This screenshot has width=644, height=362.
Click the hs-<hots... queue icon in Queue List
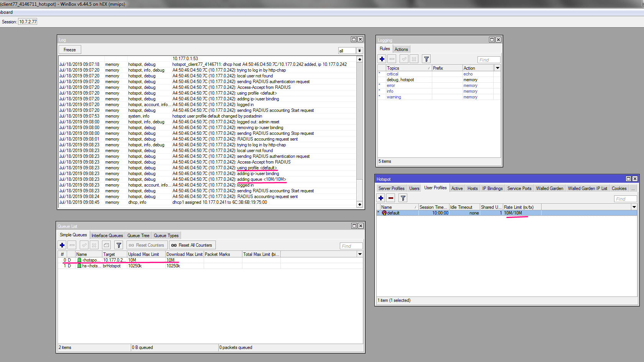[79, 266]
